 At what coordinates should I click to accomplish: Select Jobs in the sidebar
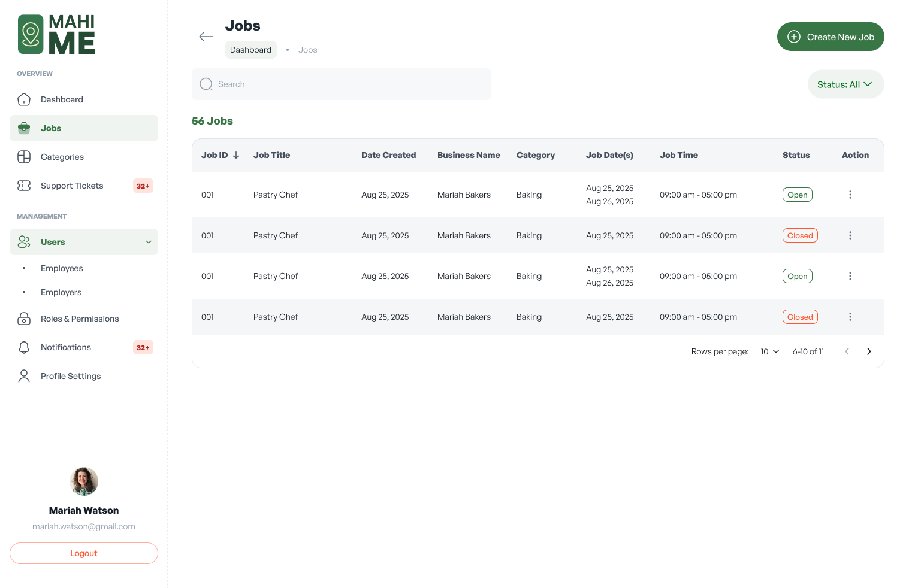pos(84,128)
